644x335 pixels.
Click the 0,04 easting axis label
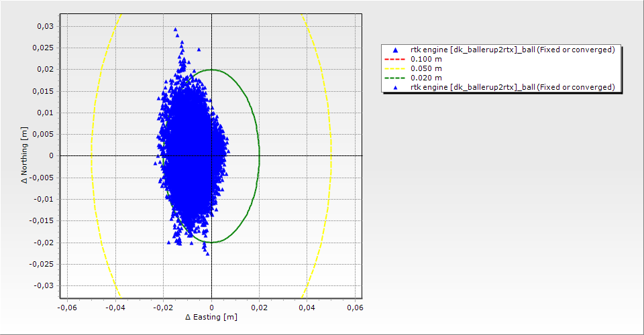[307, 308]
